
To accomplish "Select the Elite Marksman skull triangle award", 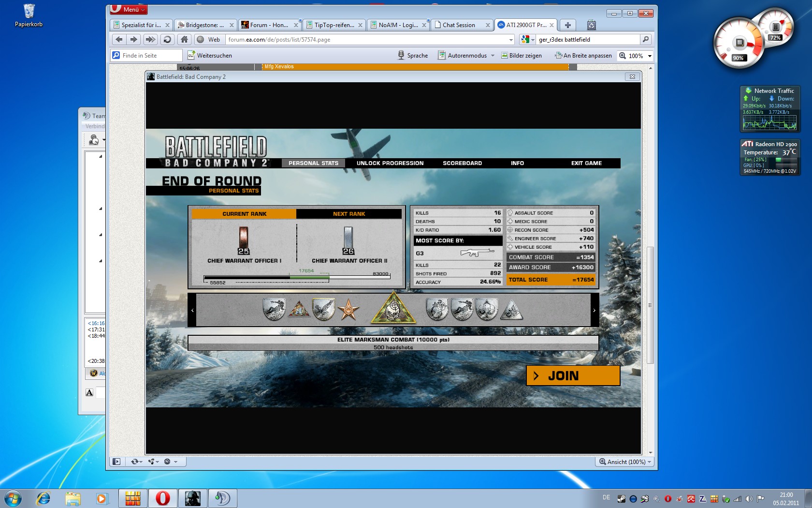I will pos(393,309).
